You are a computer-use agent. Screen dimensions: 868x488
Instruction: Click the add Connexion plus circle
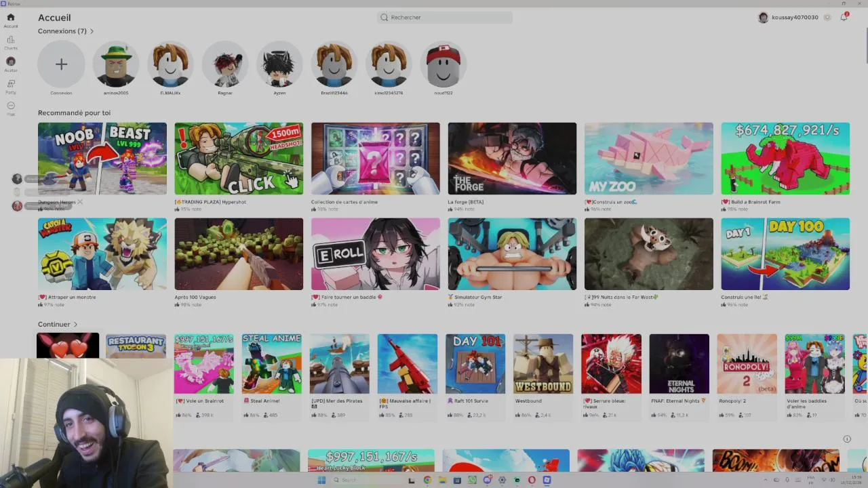pos(61,64)
